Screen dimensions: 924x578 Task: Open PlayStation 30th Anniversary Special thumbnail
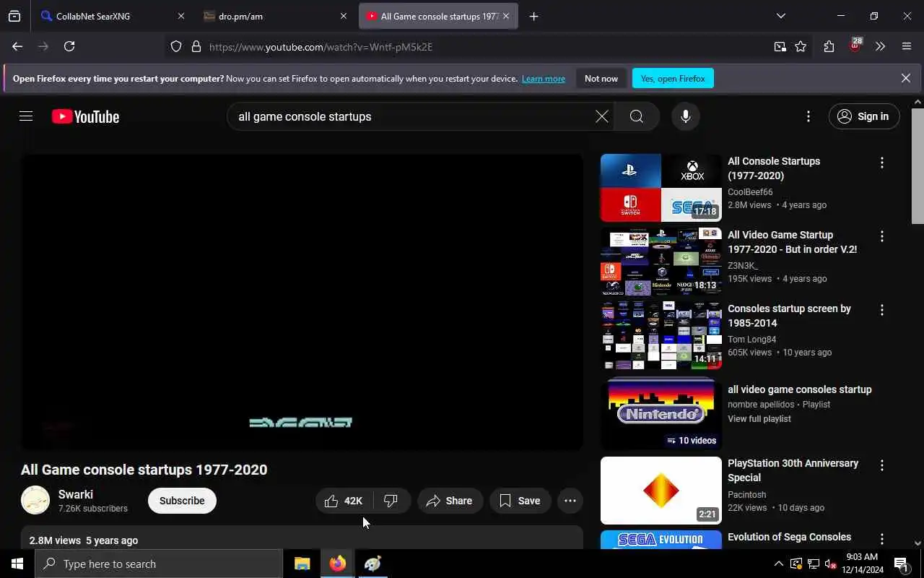click(x=661, y=491)
